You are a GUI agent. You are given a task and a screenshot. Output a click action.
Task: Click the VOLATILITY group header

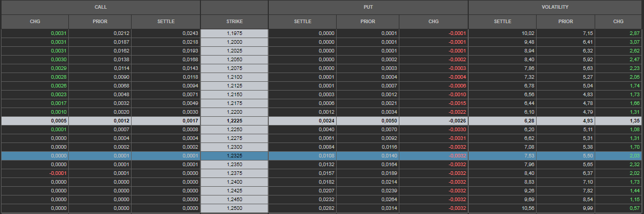click(x=556, y=7)
